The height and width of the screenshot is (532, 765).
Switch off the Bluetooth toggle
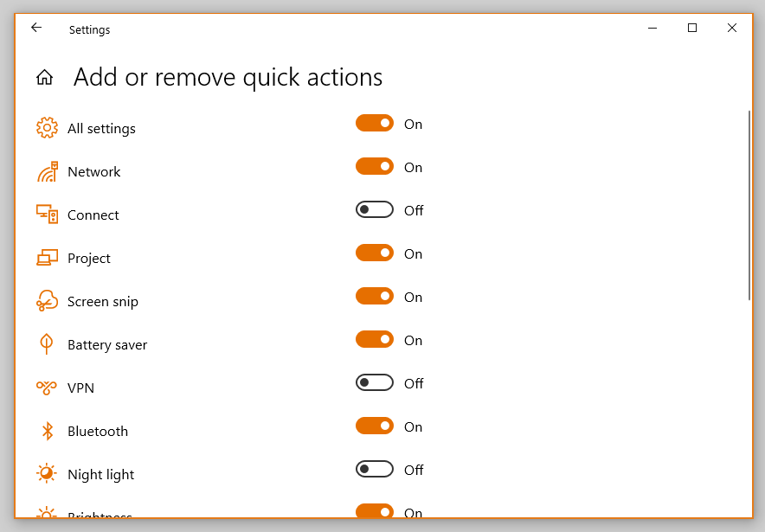(x=375, y=426)
